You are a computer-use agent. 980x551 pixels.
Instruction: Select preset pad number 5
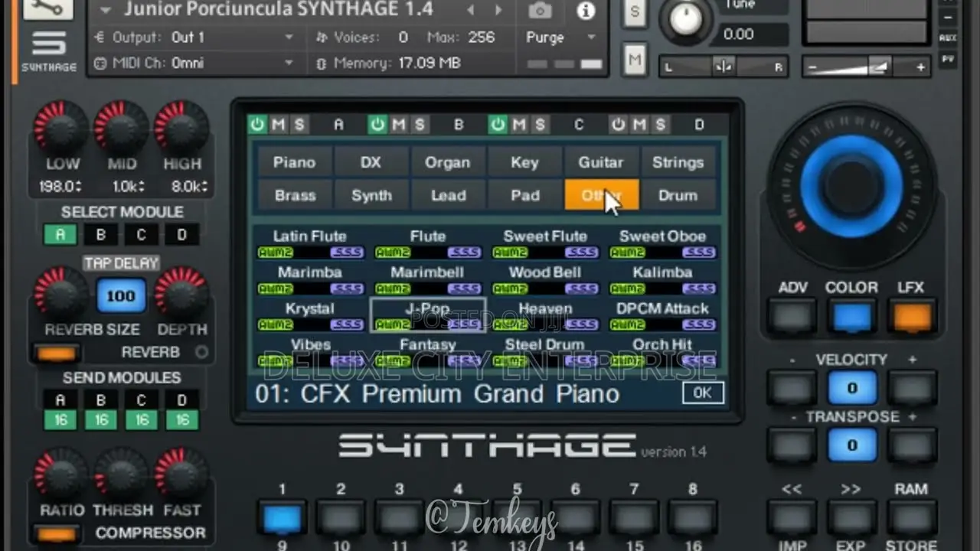pos(517,517)
